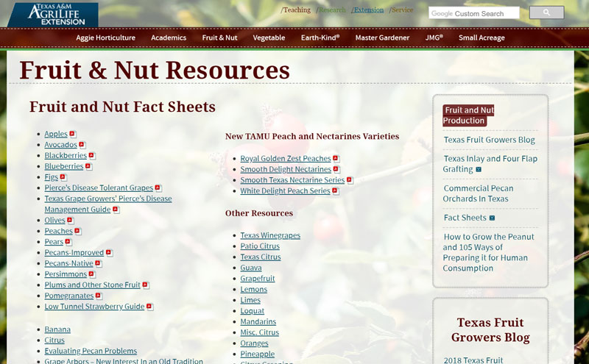Viewport: 589px width, 364px height.
Task: Click the PDF icon beside Pecans-Improved
Action: [x=109, y=252]
